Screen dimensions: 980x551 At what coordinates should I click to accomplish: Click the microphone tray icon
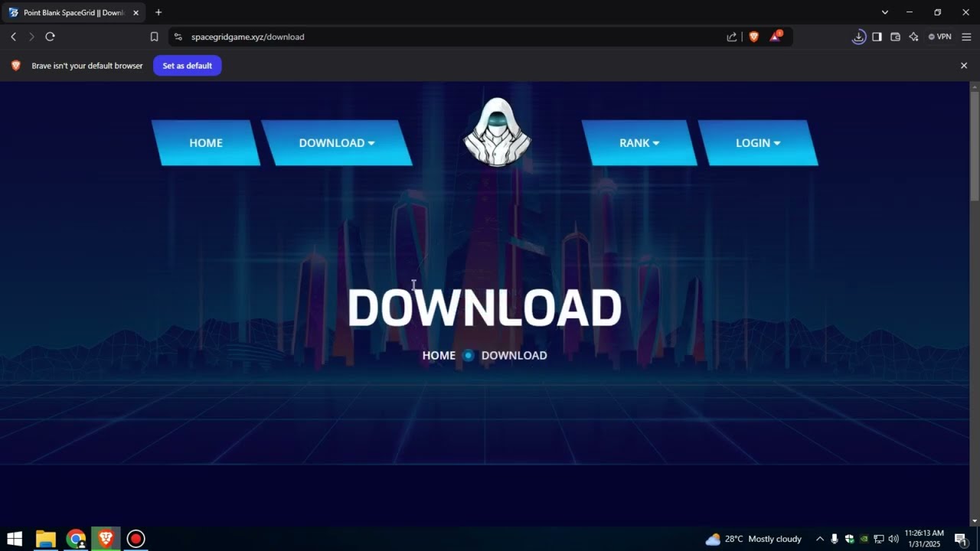[835, 539]
